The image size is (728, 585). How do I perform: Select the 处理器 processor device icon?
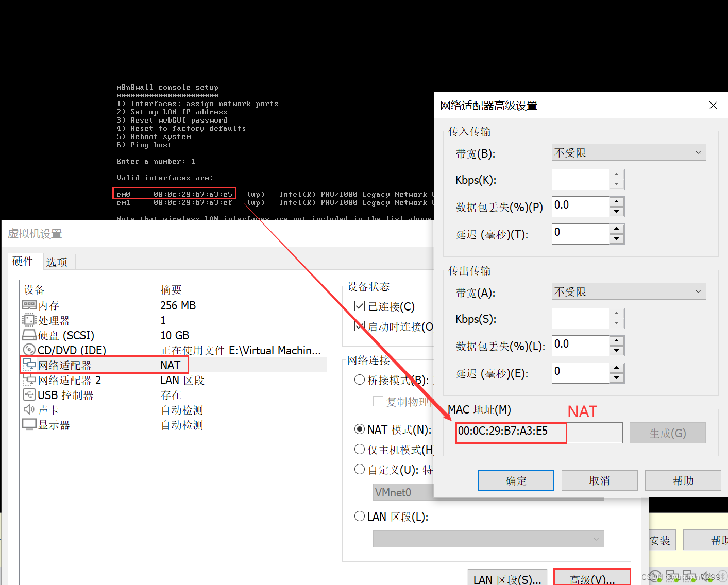[x=29, y=320]
